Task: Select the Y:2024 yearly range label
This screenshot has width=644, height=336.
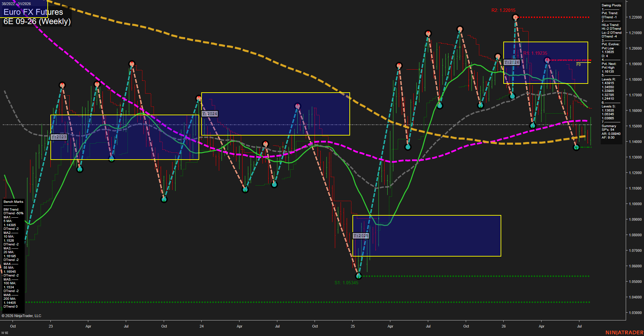Action: tap(210, 114)
